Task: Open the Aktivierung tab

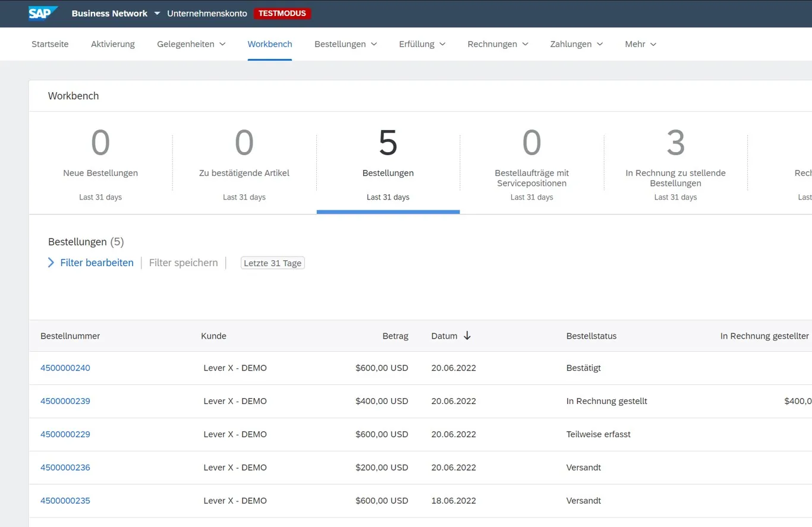Action: pos(113,44)
